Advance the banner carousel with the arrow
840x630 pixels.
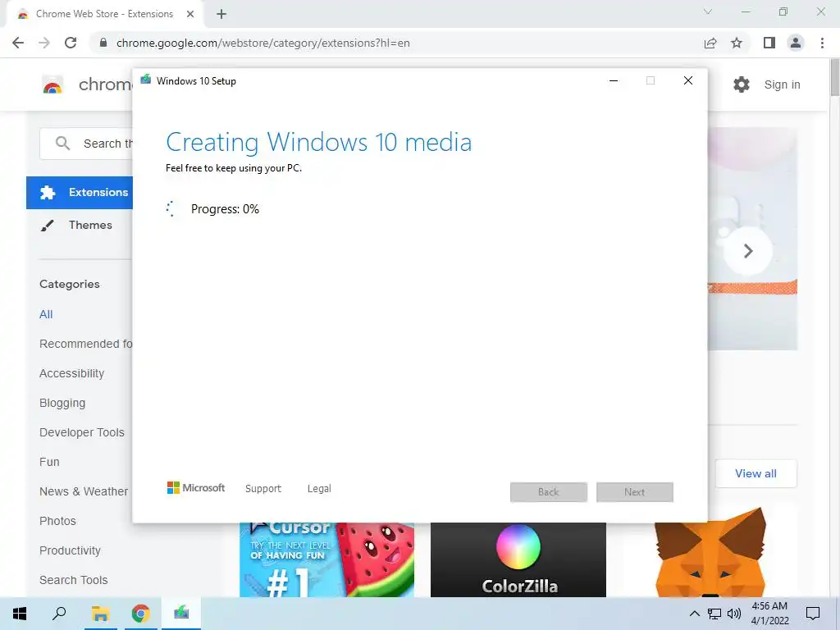point(748,251)
